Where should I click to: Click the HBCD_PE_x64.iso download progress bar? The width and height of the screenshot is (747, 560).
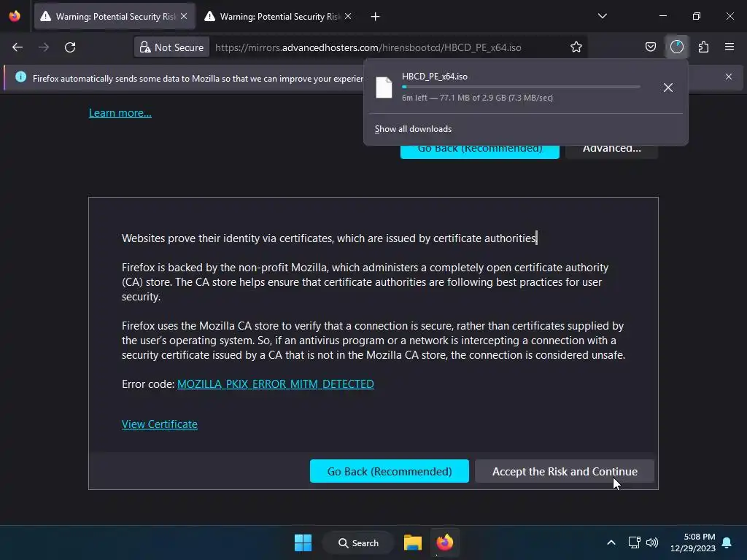[x=521, y=87]
